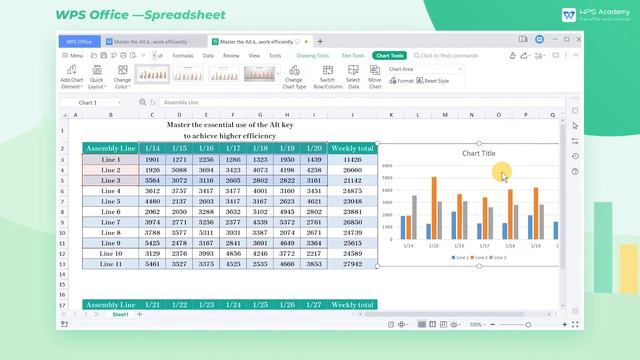Open the Select Data dialog
640x360 pixels.
(x=353, y=76)
